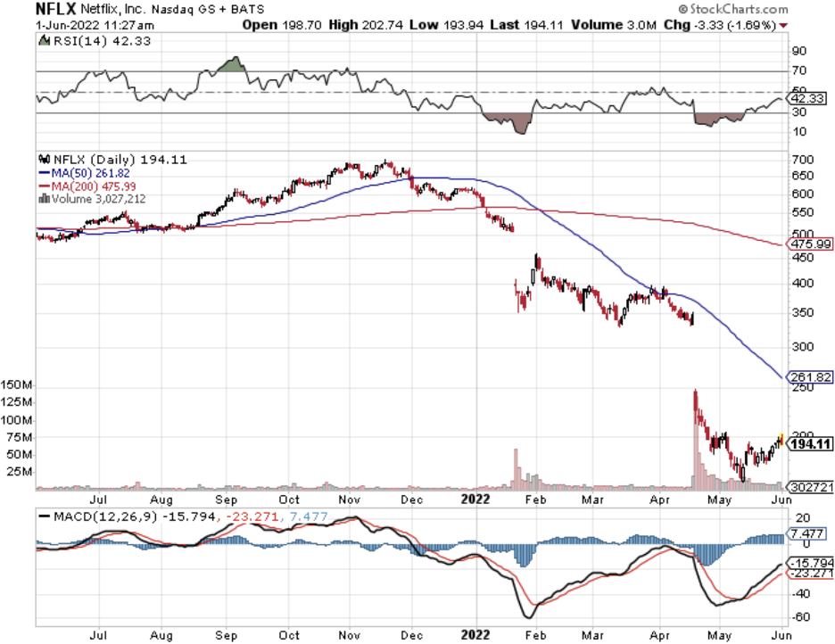835x644 pixels.
Task: Click the Low 193.94 value
Action: [x=446, y=25]
